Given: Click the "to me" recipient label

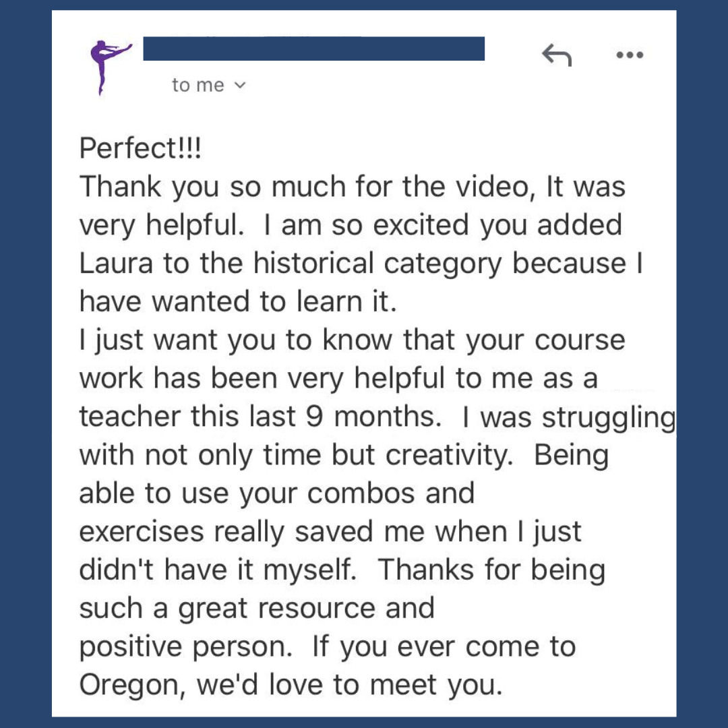Looking at the screenshot, I should coord(198,85).
